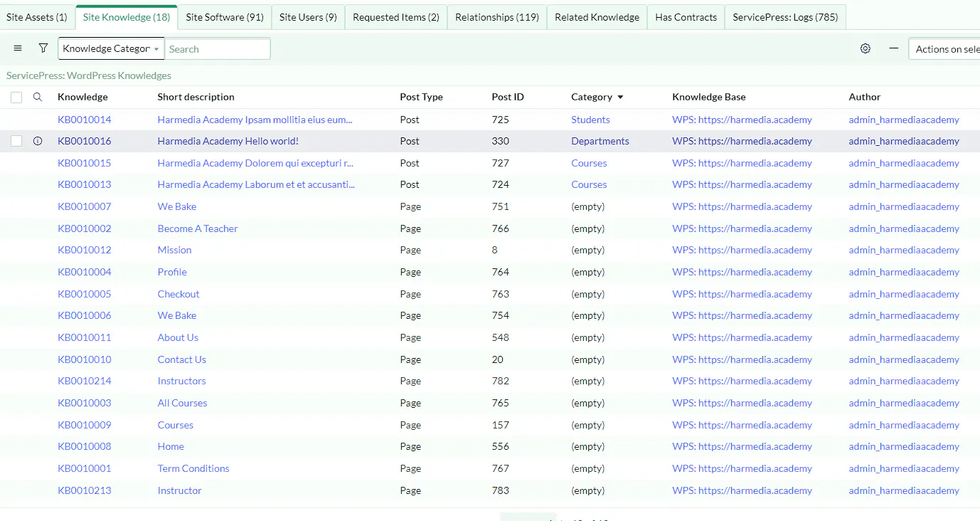Open the ServicePress: Logs (785) tab
The height and width of the screenshot is (521, 980).
coord(785,17)
